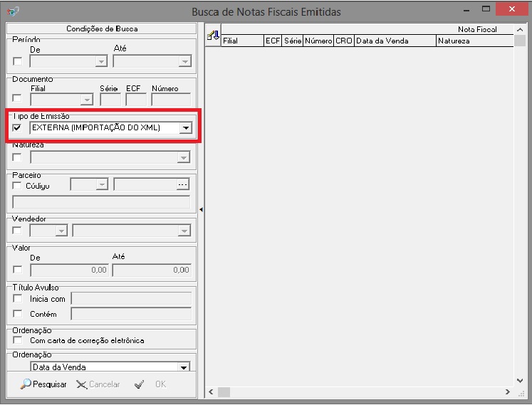Click the Natureza column header in grid
Screen dimensions: 532x405
coord(474,41)
